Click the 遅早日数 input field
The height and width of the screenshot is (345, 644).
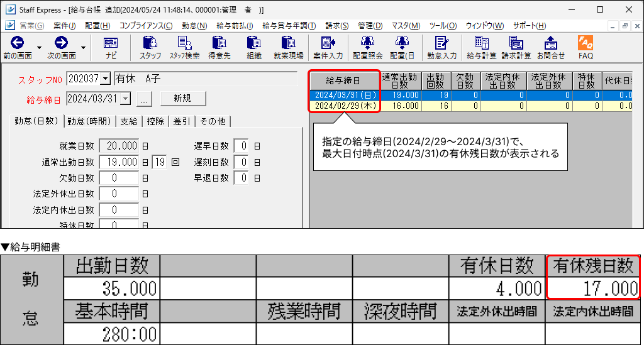(x=241, y=146)
